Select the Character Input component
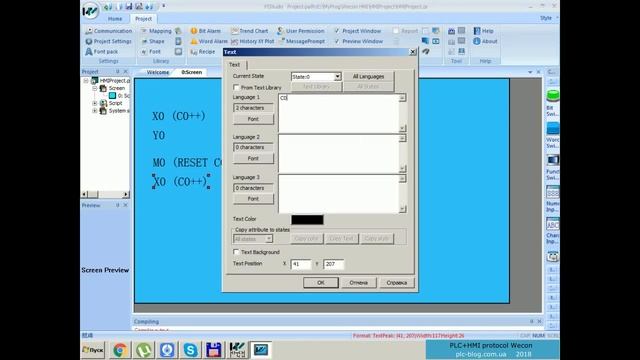 [553, 231]
